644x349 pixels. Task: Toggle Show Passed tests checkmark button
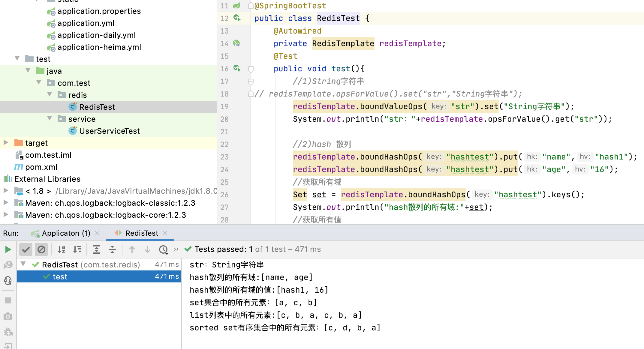26,249
